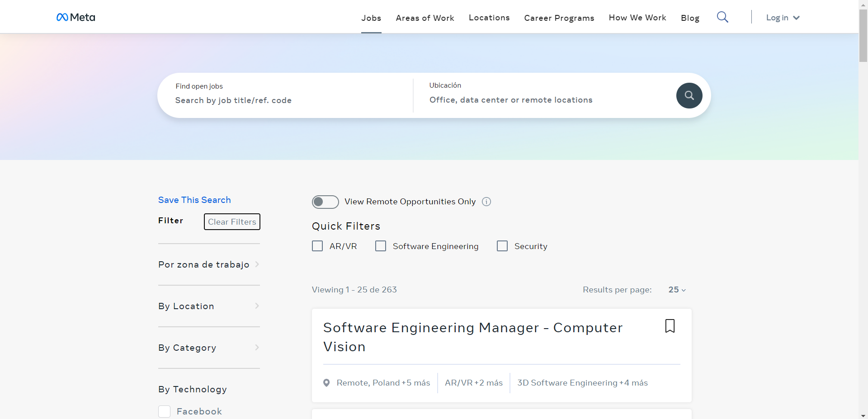The image size is (868, 419).
Task: Click the Clear Filters button
Action: (x=232, y=221)
